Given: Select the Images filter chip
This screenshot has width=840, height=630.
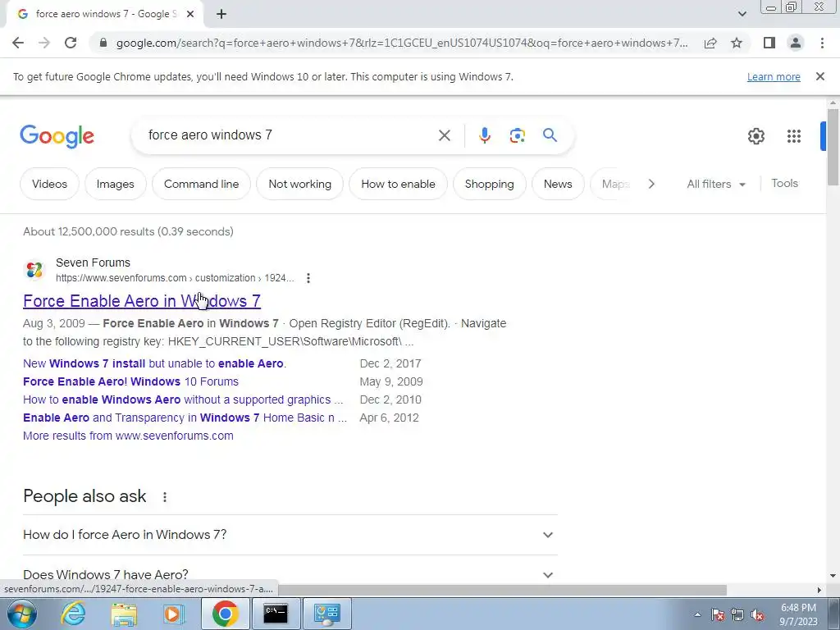Looking at the screenshot, I should (115, 184).
